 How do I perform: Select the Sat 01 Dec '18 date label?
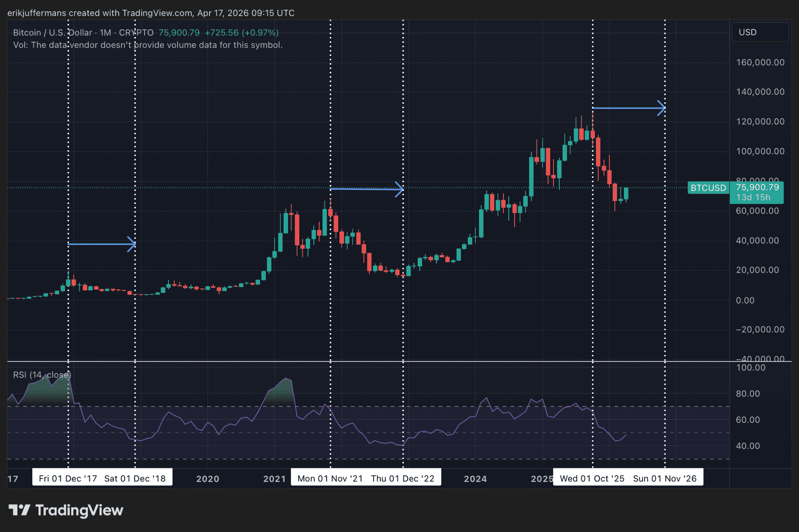[x=135, y=479]
